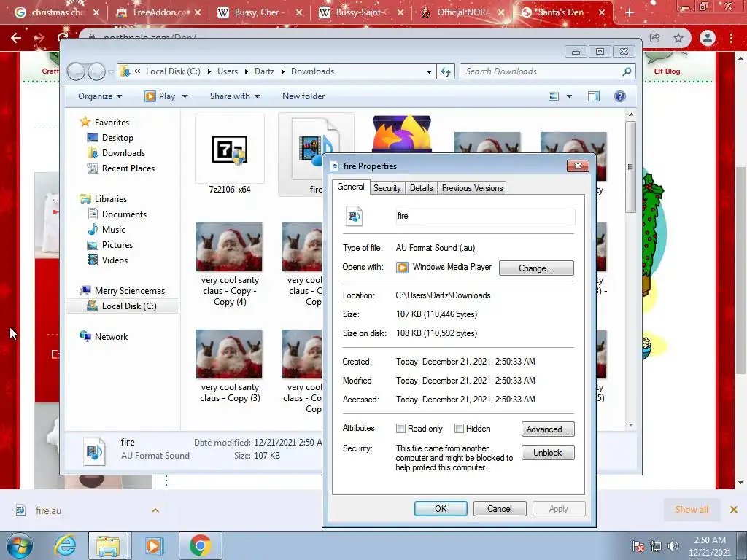The image size is (747, 560).
Task: Click the Explorer vertical scrollbar thumb
Action: pos(631,167)
